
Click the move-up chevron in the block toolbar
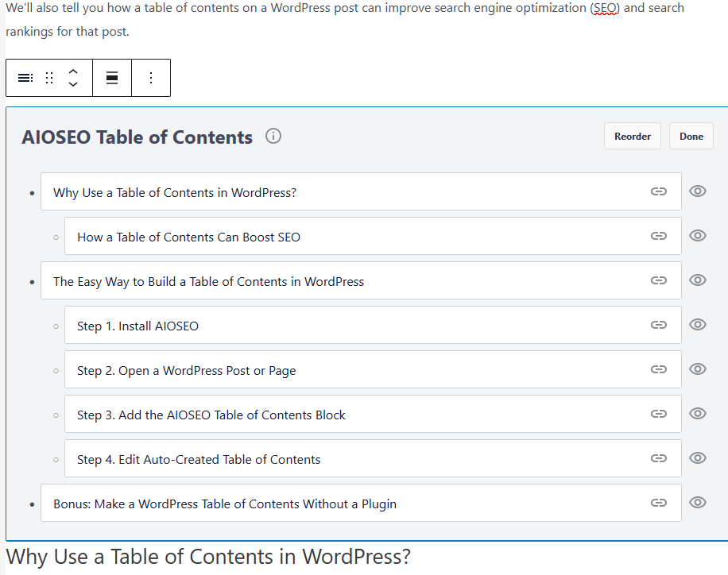click(x=73, y=71)
